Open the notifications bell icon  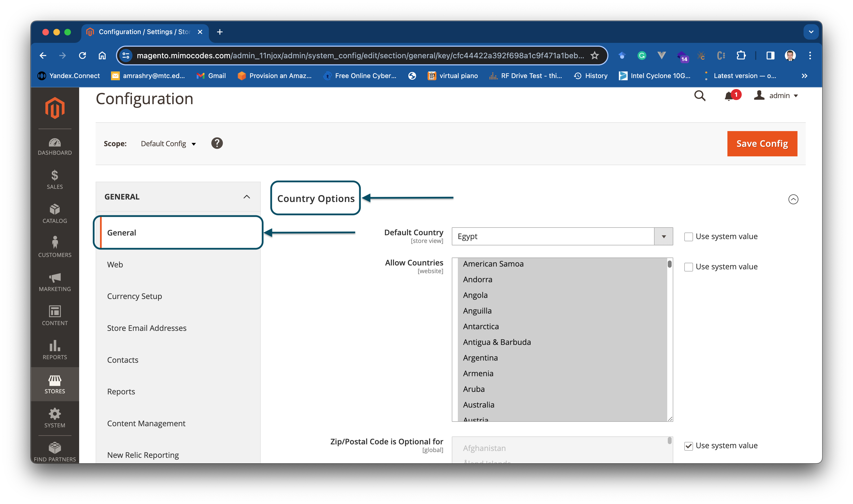coord(729,96)
